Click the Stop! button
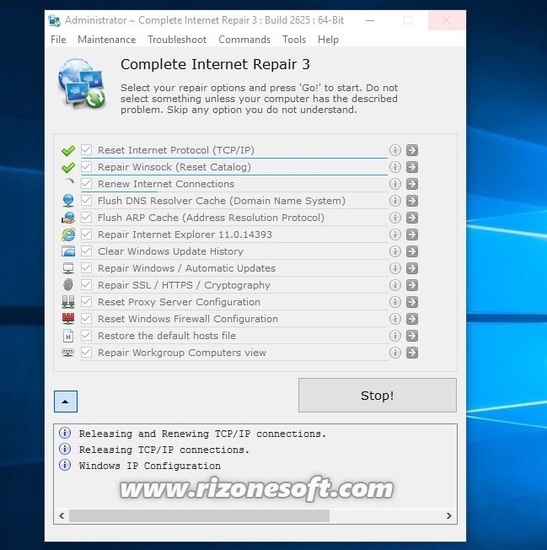The image size is (547, 550). click(377, 395)
